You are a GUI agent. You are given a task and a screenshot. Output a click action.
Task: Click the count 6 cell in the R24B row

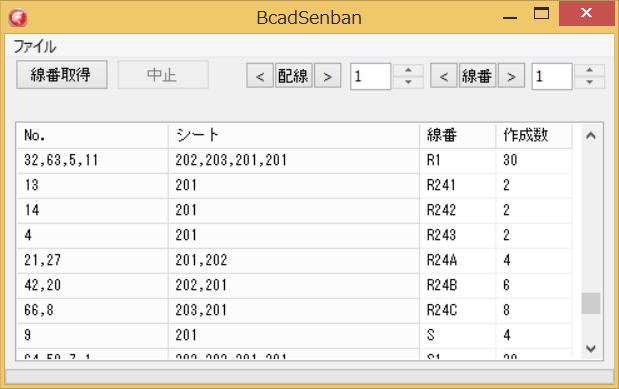(534, 286)
